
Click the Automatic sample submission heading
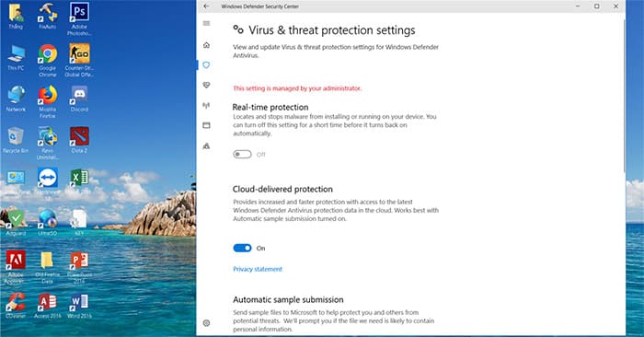click(288, 299)
